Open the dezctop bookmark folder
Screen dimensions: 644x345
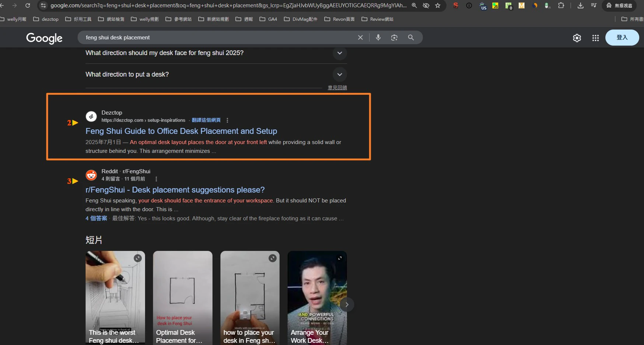pos(46,19)
